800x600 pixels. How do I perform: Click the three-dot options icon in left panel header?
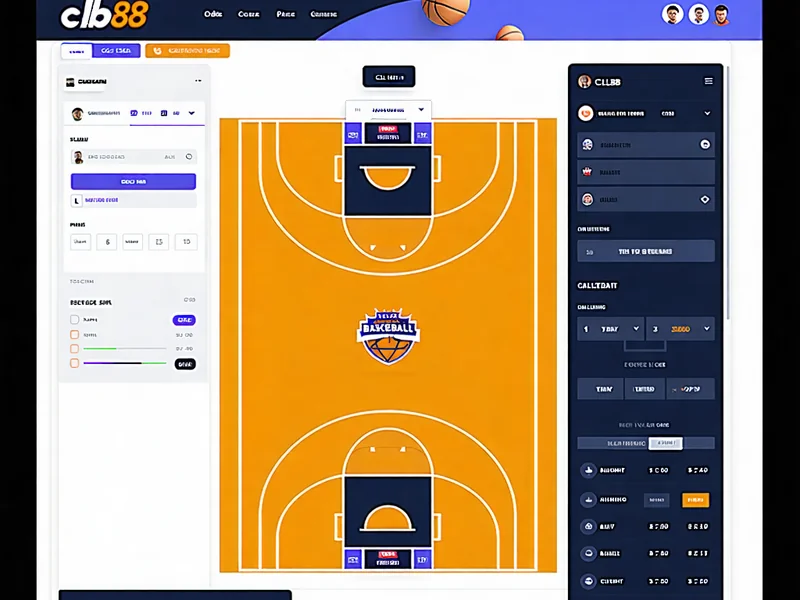198,81
